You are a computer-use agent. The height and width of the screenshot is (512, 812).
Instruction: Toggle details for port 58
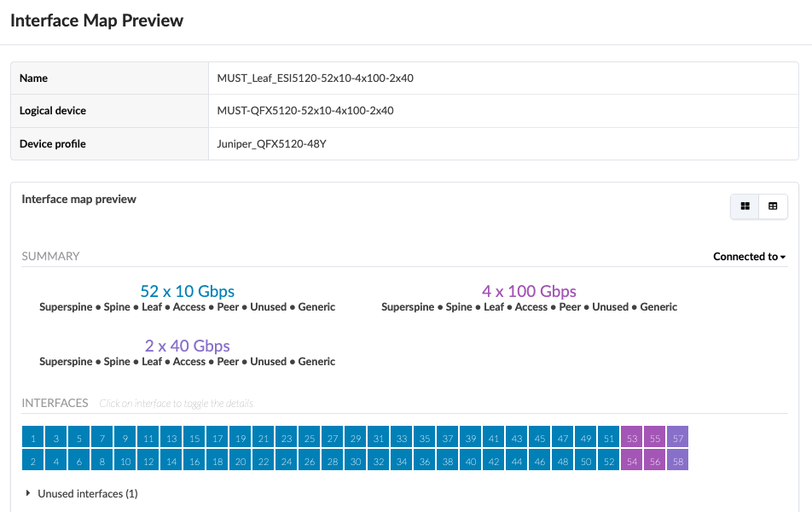[678, 460]
